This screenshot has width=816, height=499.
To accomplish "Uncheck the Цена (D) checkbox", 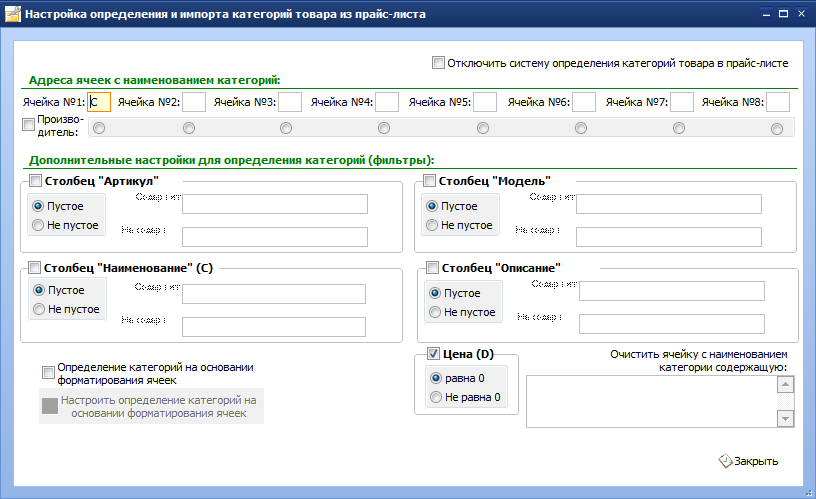I will point(434,354).
